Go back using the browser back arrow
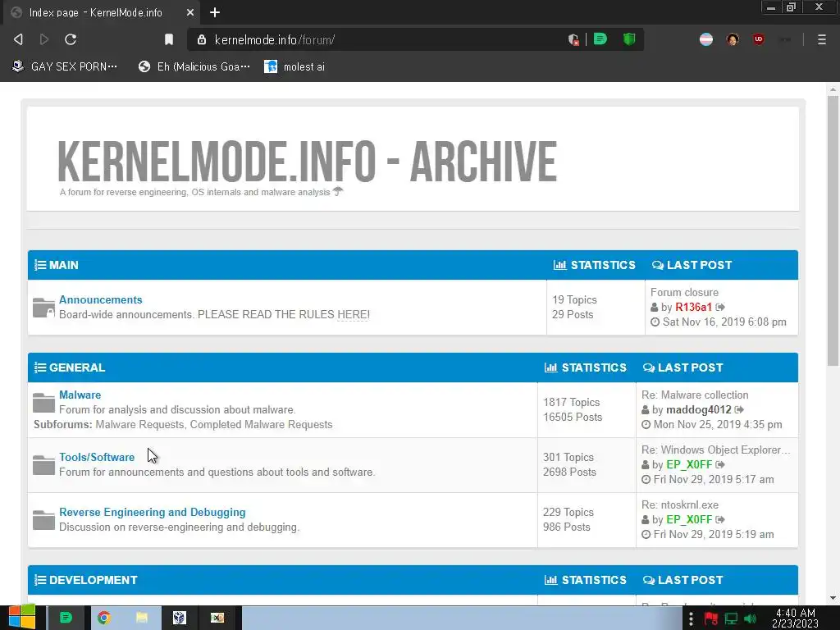The height and width of the screenshot is (630, 840). 18,39
